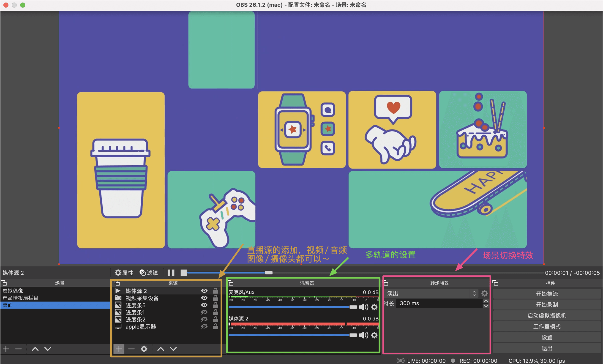Move selected source down with arrow

tap(173, 349)
